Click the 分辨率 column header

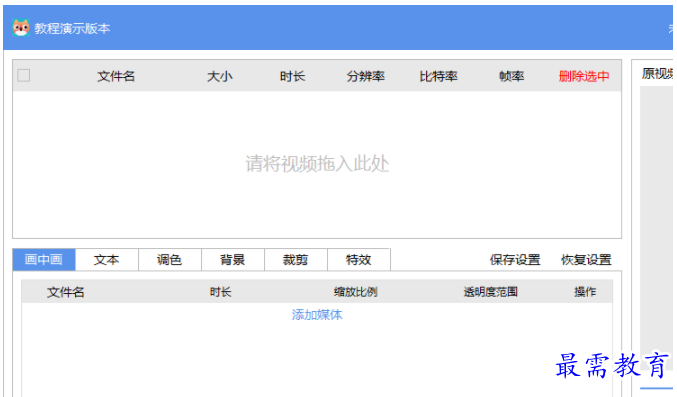click(366, 76)
